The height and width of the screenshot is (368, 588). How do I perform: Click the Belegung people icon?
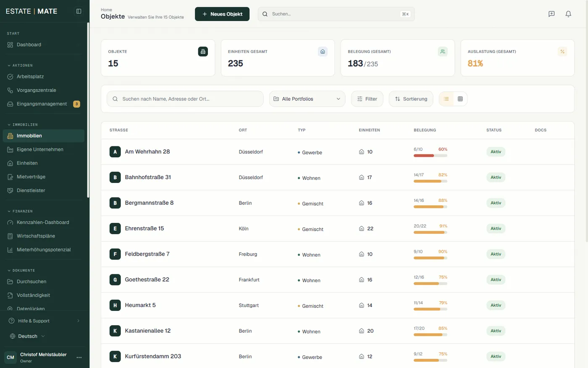[x=443, y=52]
